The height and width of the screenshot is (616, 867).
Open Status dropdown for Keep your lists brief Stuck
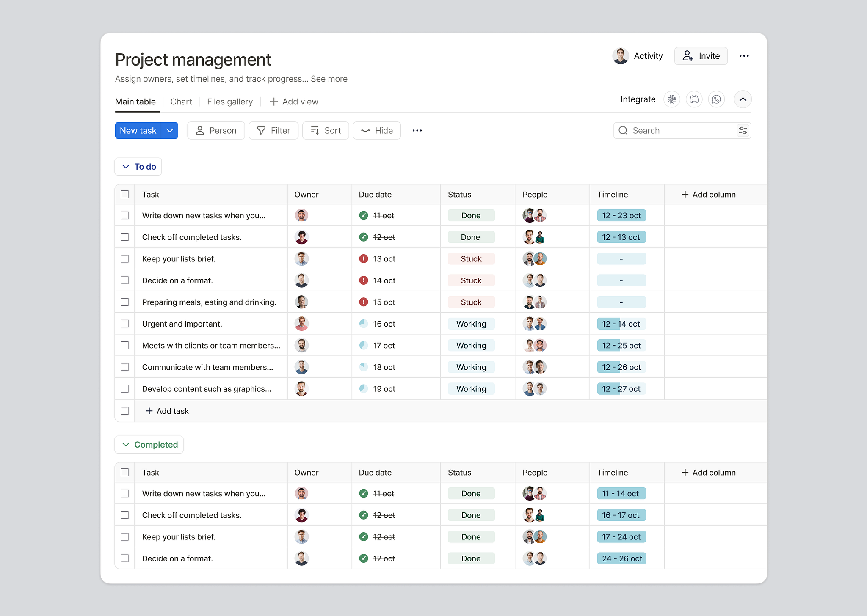coord(471,258)
